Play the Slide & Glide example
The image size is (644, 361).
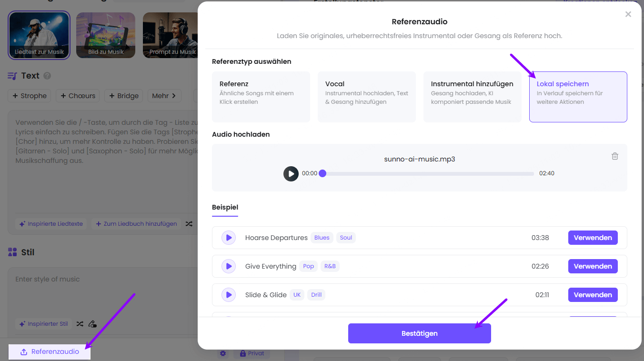pyautogui.click(x=229, y=295)
